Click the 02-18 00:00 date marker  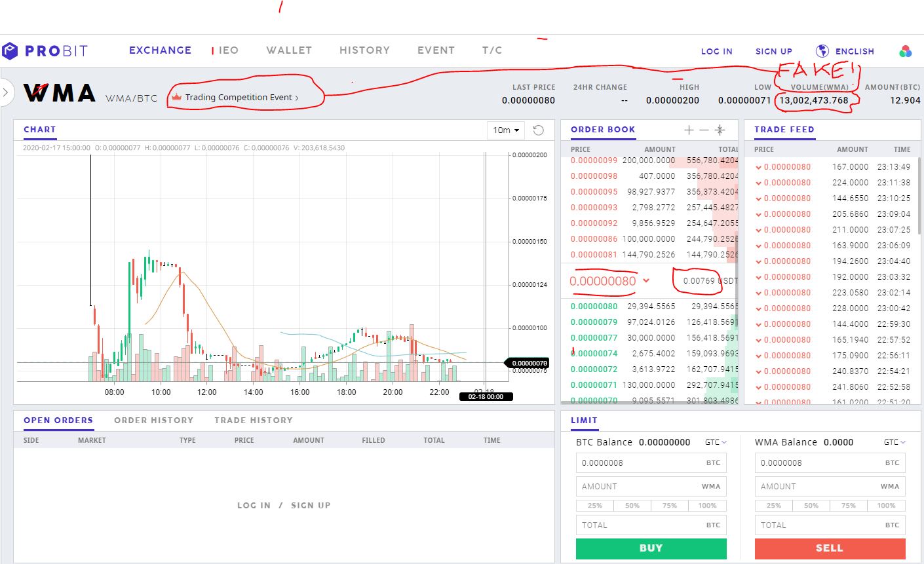(486, 396)
